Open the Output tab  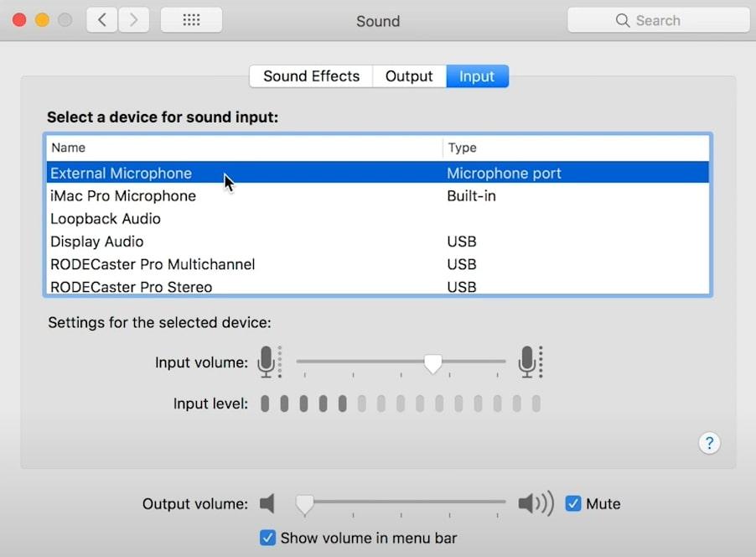click(x=409, y=76)
